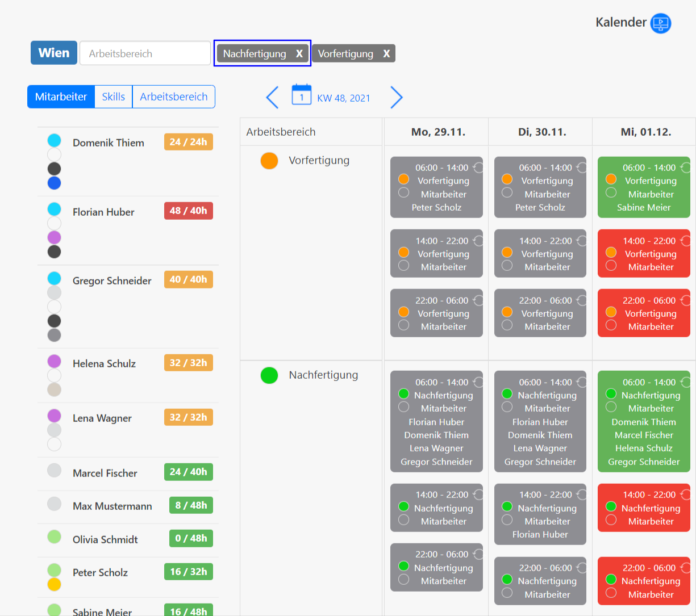Remove the Vorfertigung filter tag
Viewport: 696px width, 616px height.
386,54
